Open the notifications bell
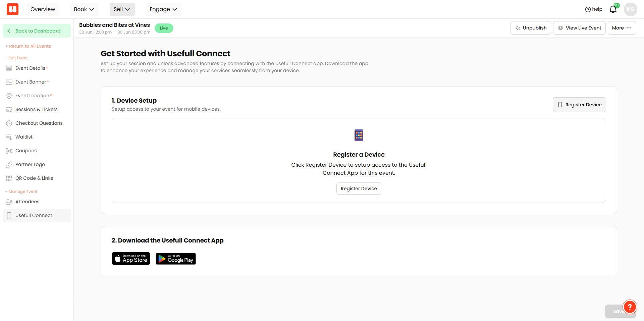 tap(613, 9)
